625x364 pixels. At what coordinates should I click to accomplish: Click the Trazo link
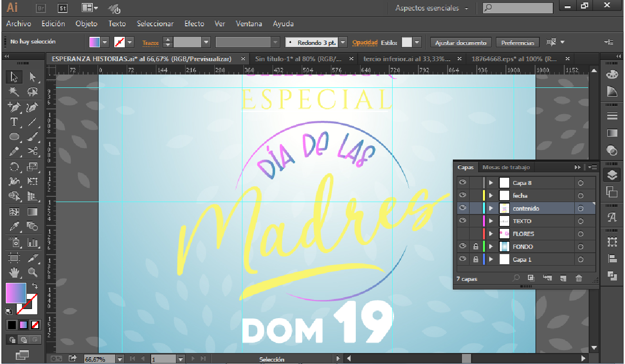point(150,43)
